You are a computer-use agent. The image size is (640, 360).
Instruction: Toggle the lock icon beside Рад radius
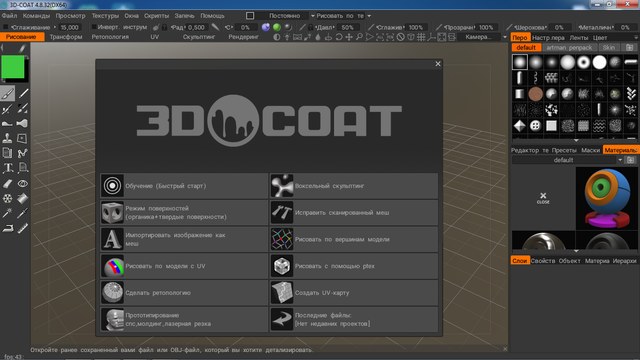click(164, 27)
